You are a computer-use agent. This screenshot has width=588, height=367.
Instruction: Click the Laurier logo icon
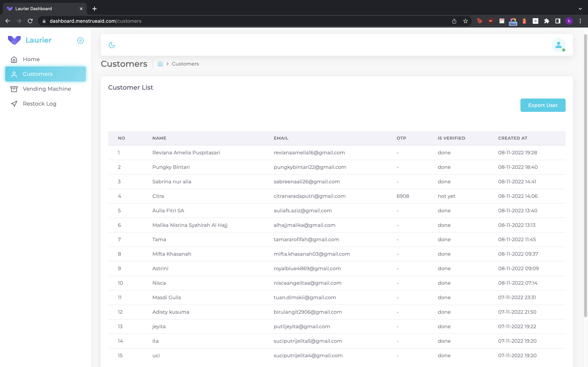click(14, 40)
